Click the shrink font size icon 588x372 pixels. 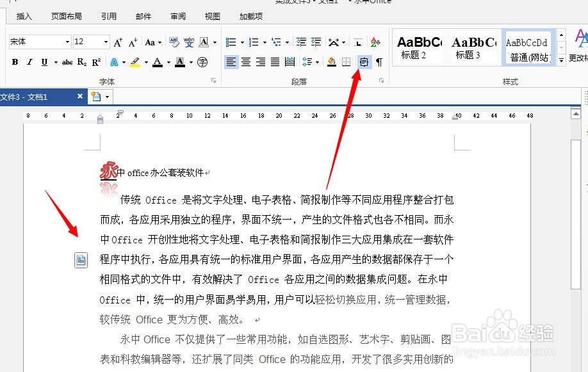click(x=133, y=42)
